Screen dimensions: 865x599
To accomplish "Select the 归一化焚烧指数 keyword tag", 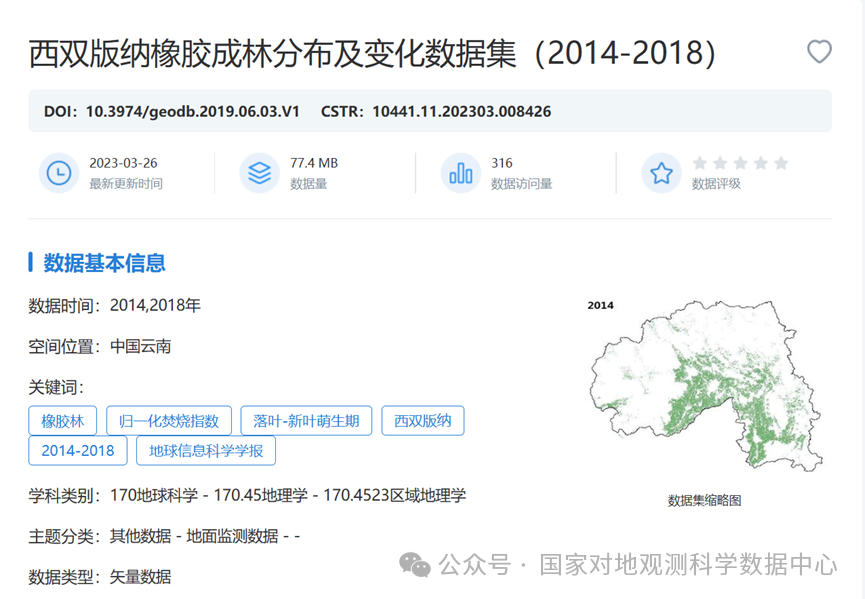I will pyautogui.click(x=169, y=421).
